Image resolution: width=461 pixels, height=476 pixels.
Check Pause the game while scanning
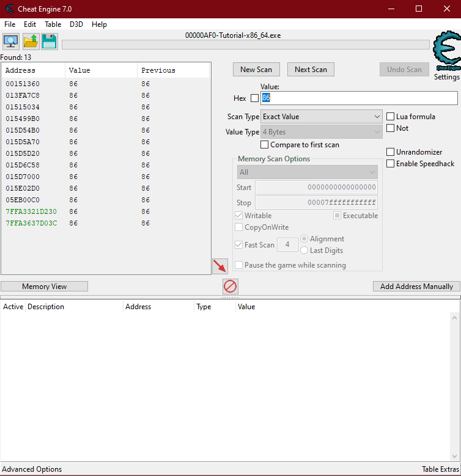239,265
